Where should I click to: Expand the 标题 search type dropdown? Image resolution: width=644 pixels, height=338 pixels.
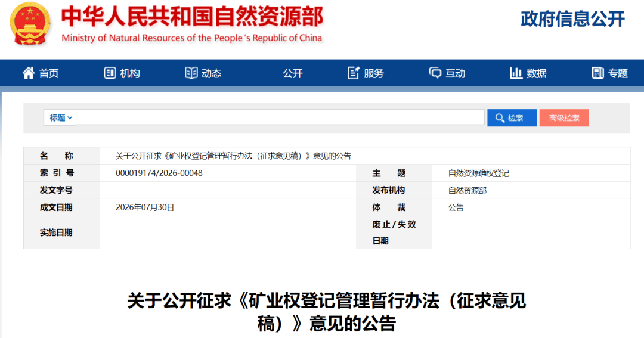tap(61, 118)
